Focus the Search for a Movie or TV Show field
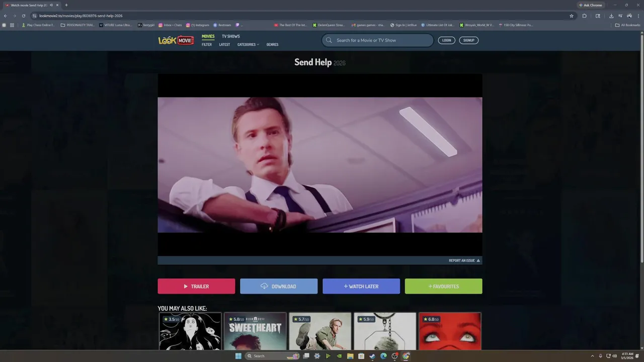 pos(377,40)
